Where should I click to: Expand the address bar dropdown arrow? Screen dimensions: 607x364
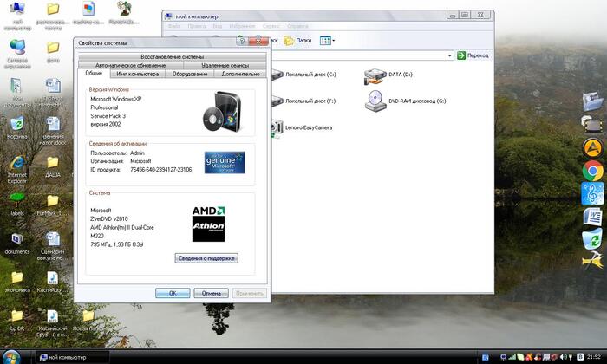pyautogui.click(x=451, y=55)
